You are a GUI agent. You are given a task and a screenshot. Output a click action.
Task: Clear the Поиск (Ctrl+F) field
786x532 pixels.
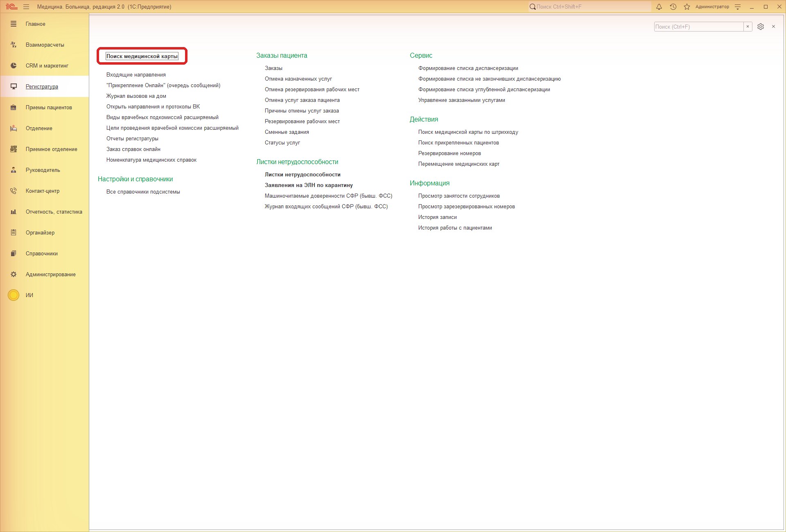click(748, 27)
